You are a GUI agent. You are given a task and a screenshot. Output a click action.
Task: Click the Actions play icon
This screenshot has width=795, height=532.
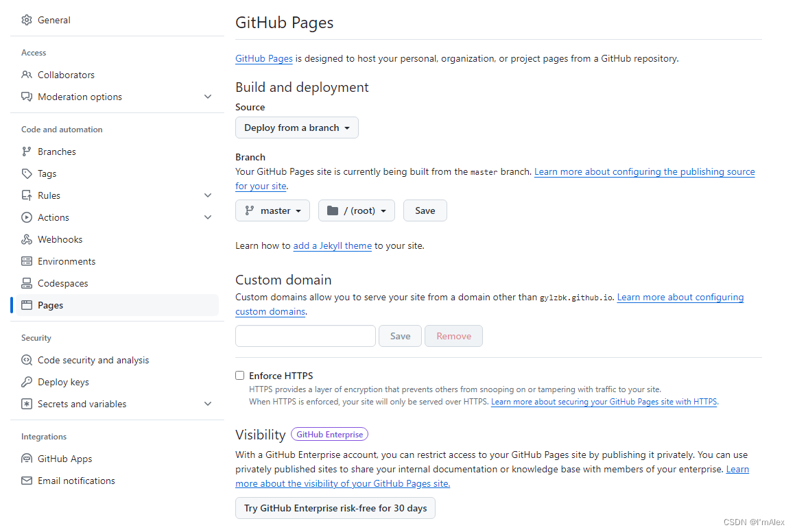coord(27,217)
